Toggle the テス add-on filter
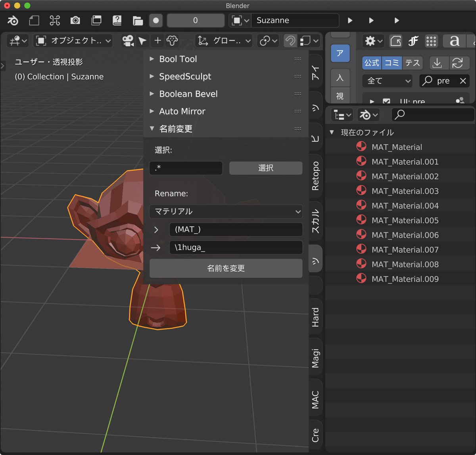This screenshot has height=455, width=476. tap(413, 63)
